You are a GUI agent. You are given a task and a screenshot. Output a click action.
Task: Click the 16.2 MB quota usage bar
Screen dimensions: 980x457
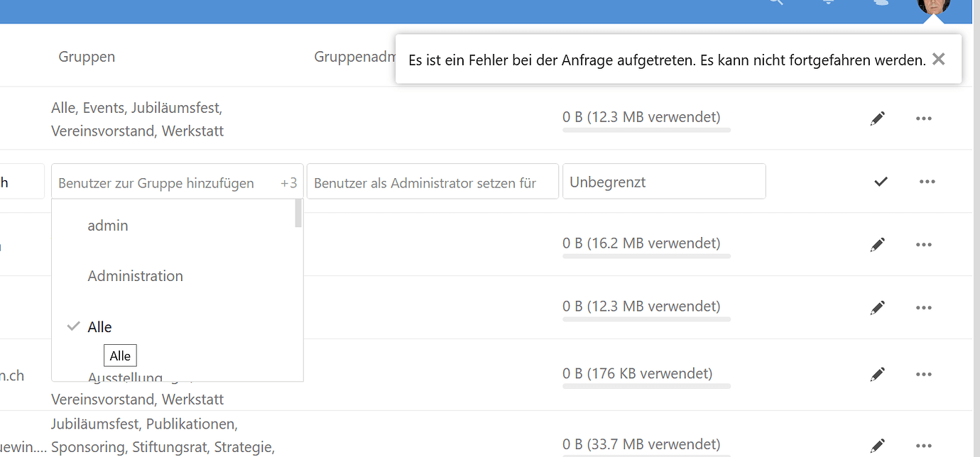646,256
